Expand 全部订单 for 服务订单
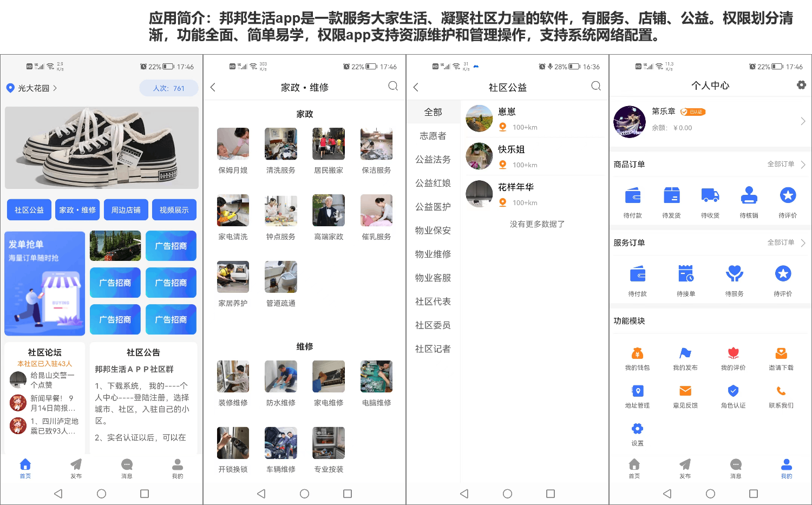 click(786, 242)
